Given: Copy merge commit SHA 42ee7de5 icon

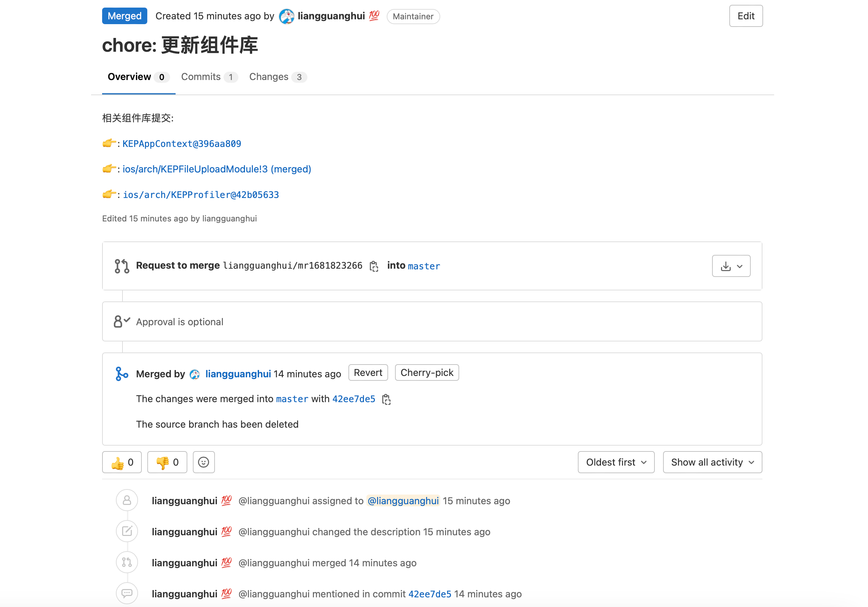Looking at the screenshot, I should [386, 399].
